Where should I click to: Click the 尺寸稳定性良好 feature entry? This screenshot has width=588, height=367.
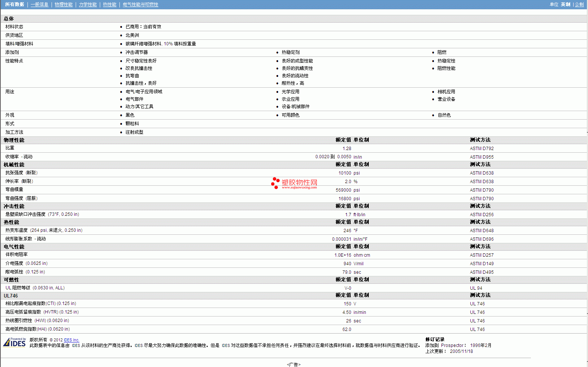(141, 61)
